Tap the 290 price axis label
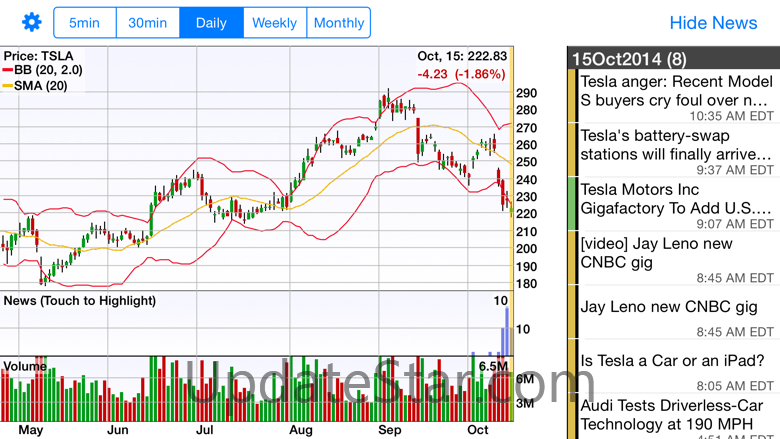The image size is (780, 439). click(526, 93)
